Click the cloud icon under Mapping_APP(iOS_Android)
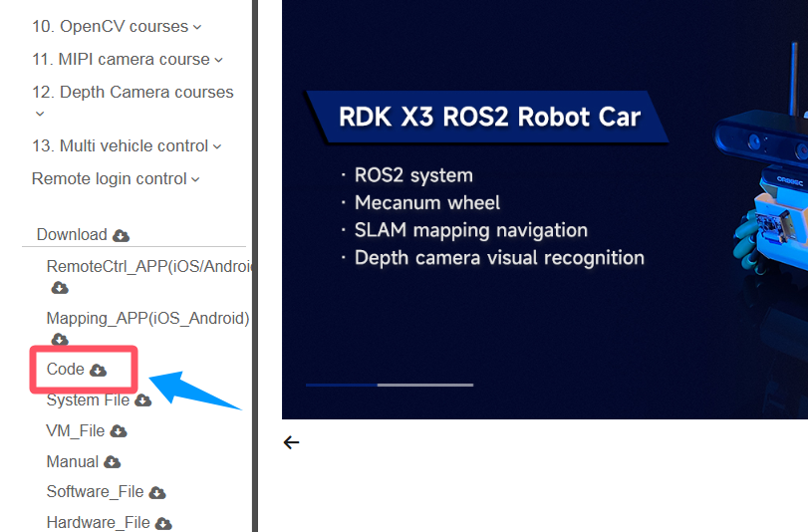 point(60,339)
